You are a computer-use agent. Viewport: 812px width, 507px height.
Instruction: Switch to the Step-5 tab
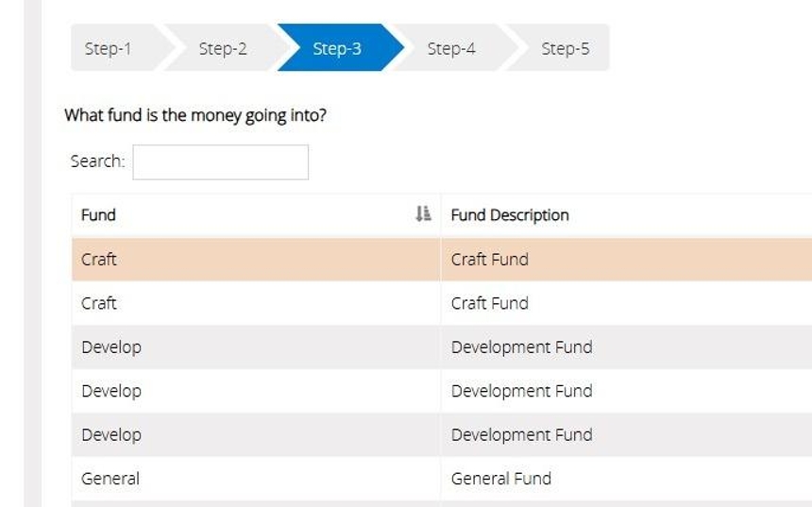(x=565, y=49)
